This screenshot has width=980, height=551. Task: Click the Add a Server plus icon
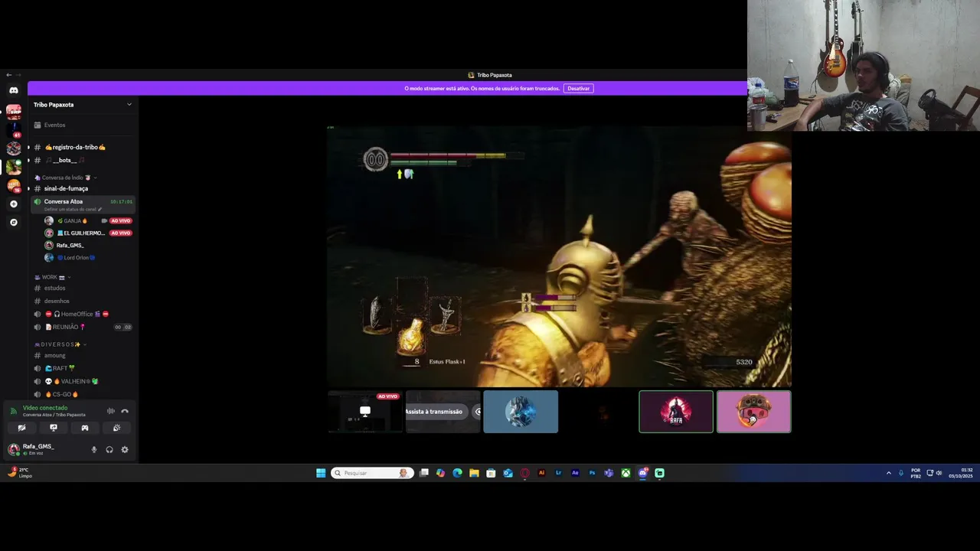click(13, 204)
